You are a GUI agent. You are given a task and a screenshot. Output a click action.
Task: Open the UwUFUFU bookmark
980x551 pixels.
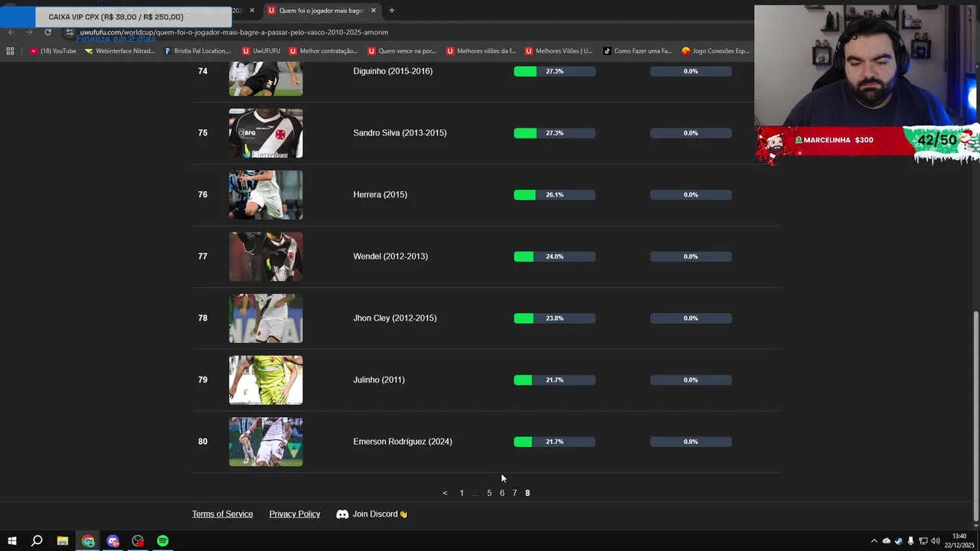pyautogui.click(x=261, y=51)
